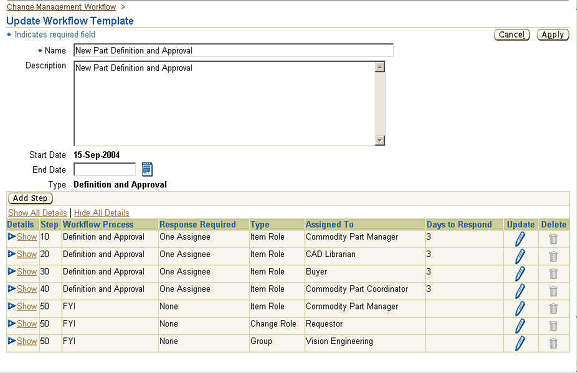Remove the Buyer step with trash icon
The image size is (577, 373).
point(553,274)
